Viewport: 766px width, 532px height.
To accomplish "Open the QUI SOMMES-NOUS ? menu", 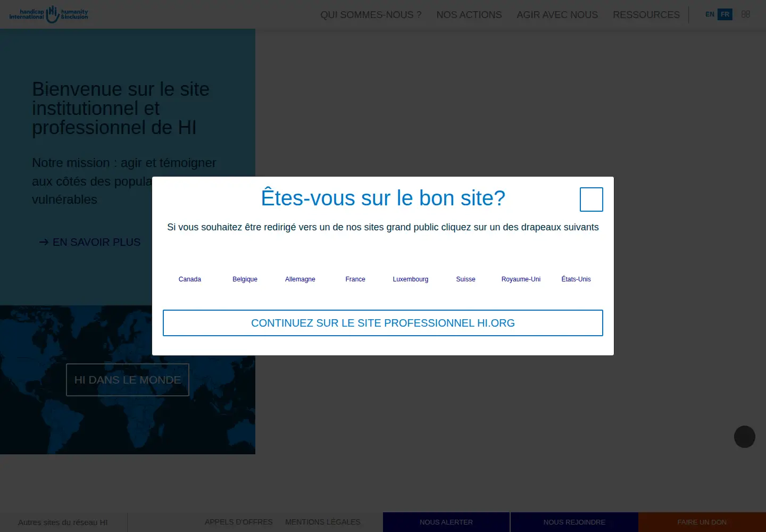I will coord(371,15).
